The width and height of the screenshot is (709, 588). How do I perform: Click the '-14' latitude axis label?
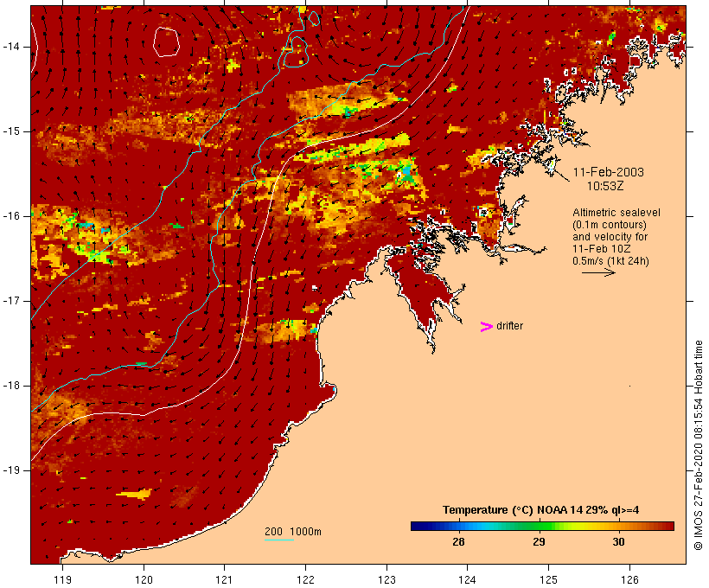[11, 47]
